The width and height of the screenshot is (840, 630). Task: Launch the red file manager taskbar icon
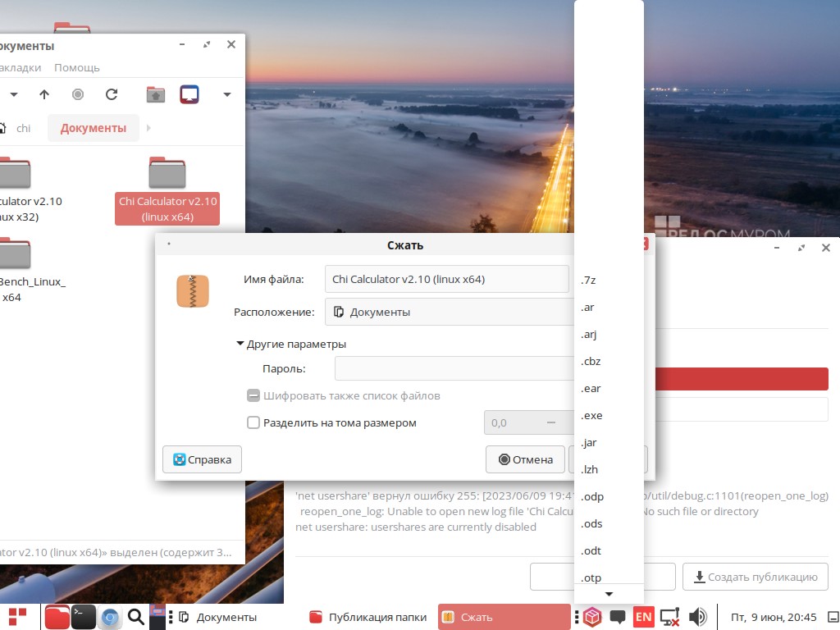click(x=57, y=617)
